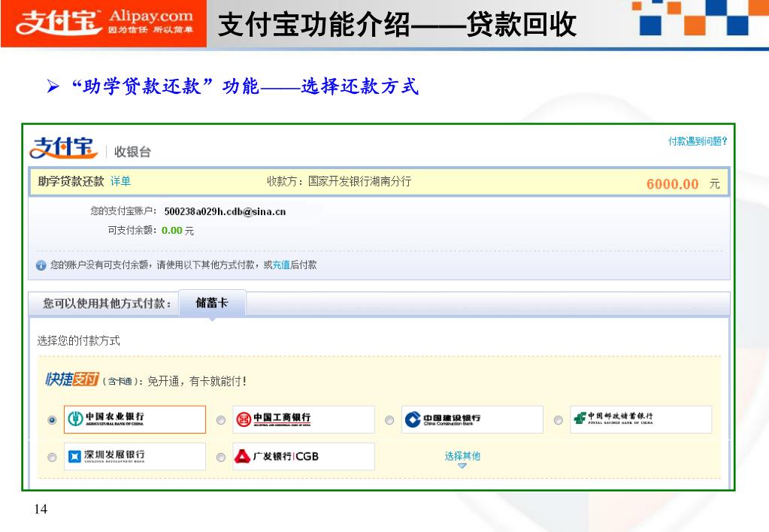The width and height of the screenshot is (769, 532).
Task: Open the 储蓄卡 tab
Action: (212, 303)
